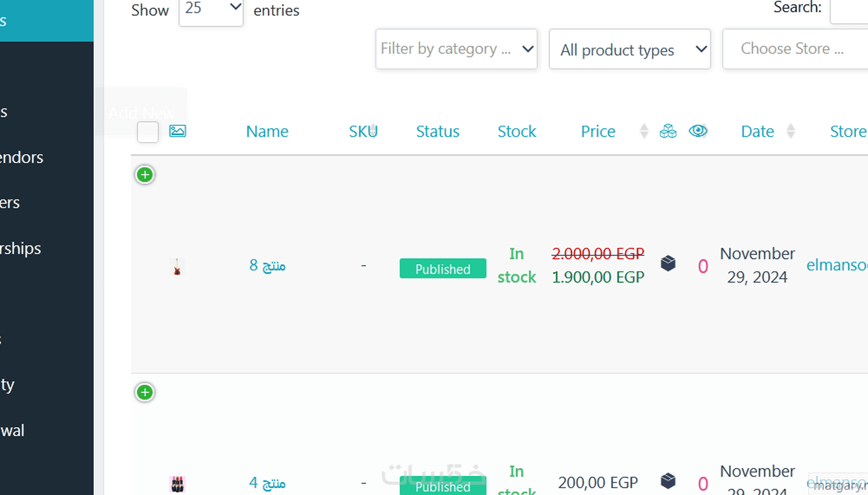The image size is (868, 495).
Task: Open the منتج 8 product link
Action: click(267, 265)
